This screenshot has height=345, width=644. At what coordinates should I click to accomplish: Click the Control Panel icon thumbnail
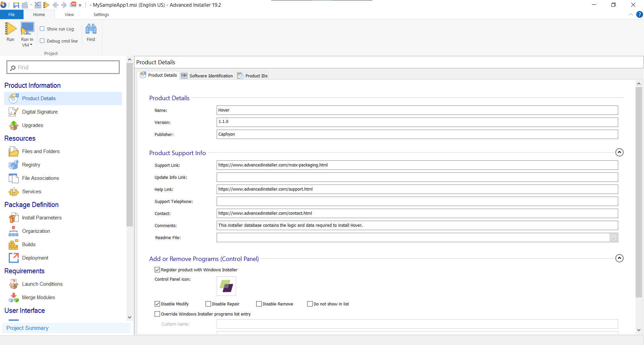point(226,286)
